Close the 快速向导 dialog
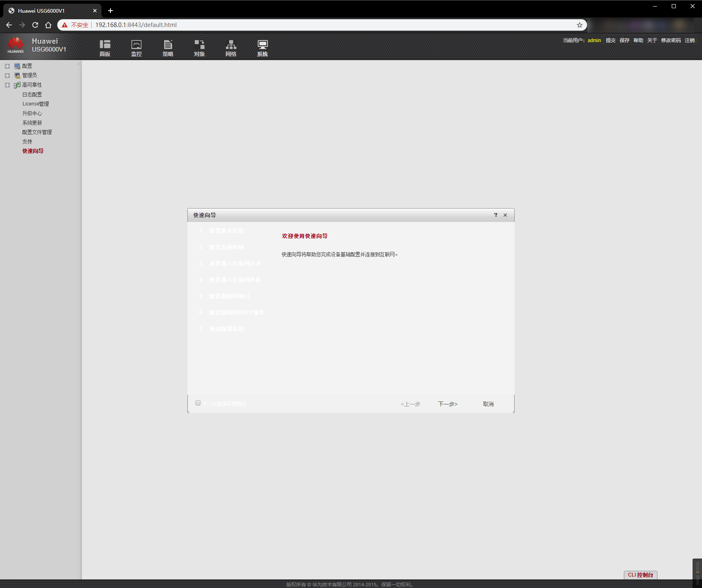The image size is (702, 588). point(505,215)
